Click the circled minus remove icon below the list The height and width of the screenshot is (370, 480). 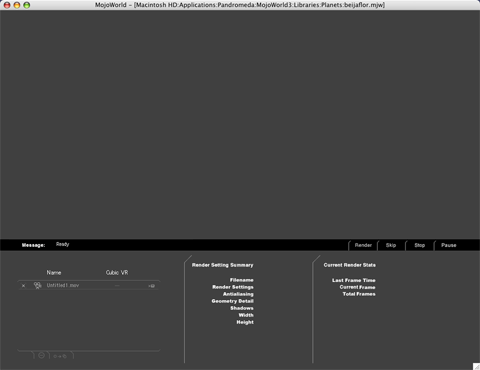coord(41,356)
